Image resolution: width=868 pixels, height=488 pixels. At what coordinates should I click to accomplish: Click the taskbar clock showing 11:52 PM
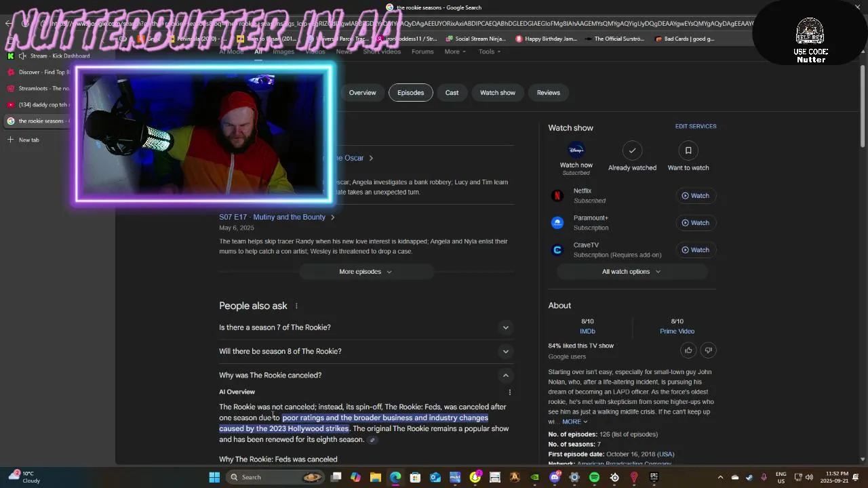point(834,477)
